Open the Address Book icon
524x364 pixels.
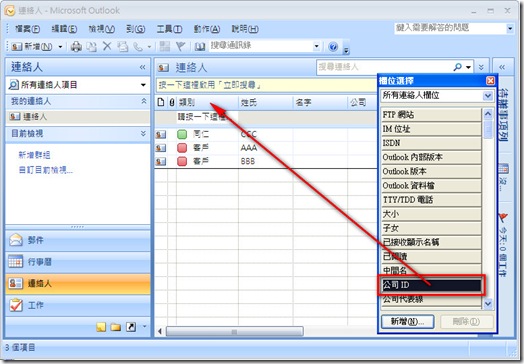(x=200, y=46)
